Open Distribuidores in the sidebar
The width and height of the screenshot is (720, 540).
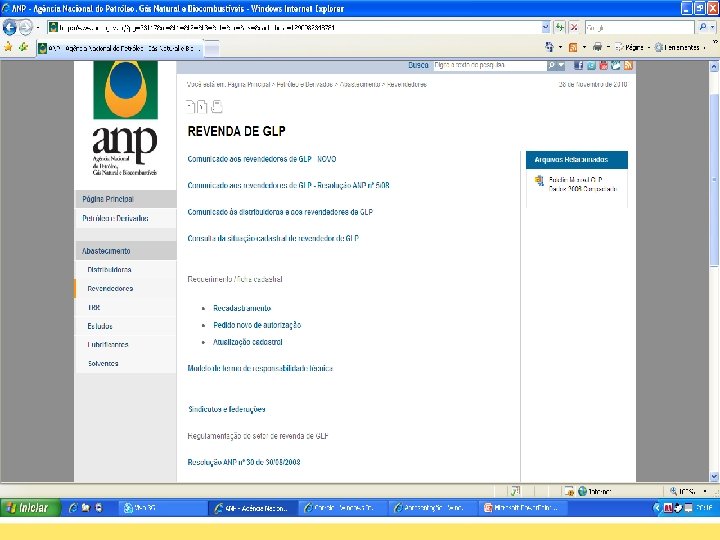[x=125, y=270]
